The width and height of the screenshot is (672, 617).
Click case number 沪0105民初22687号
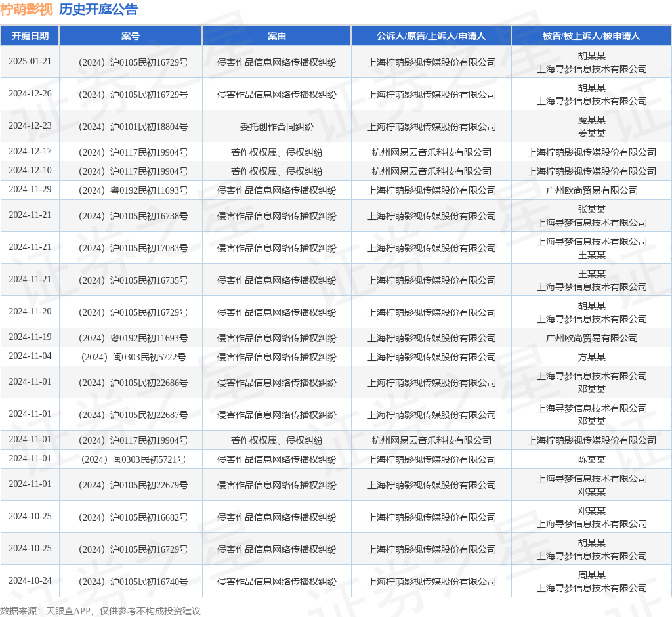tap(133, 415)
